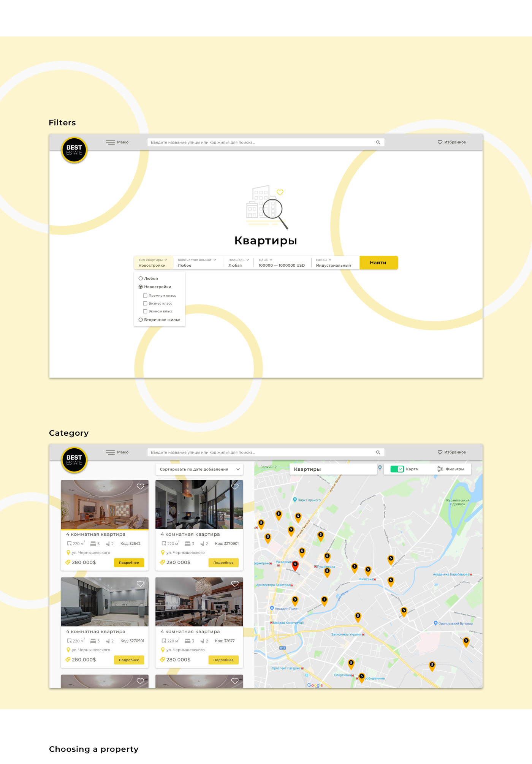Check the Бизнес класс checkbox
This screenshot has width=532, height=764.
point(145,304)
